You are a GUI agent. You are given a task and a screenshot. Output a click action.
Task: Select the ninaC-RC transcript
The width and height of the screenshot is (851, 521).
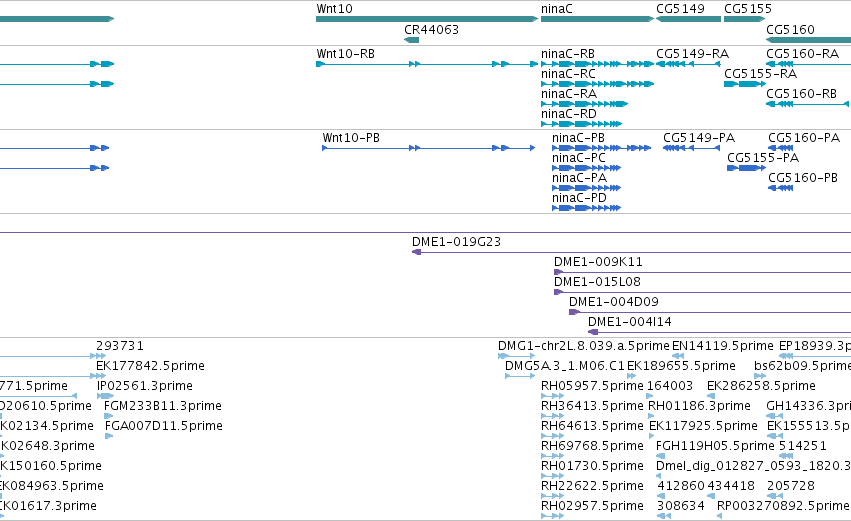click(598, 84)
